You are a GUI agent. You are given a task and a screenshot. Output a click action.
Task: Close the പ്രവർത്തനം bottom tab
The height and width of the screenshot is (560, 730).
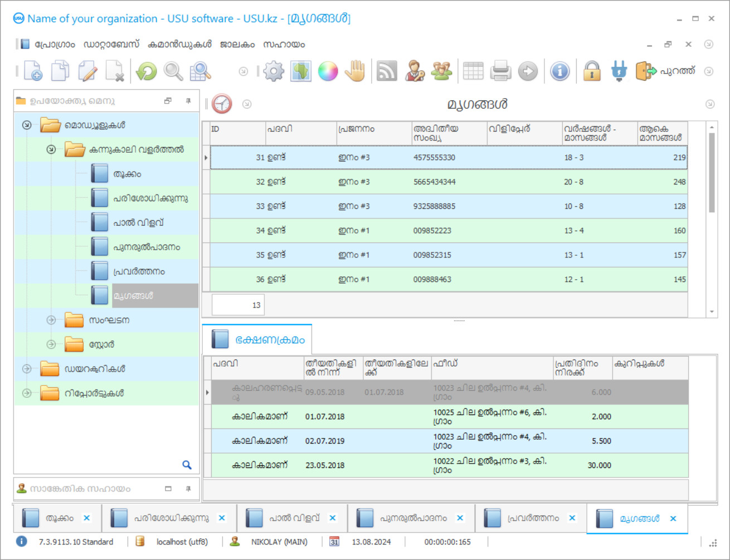[572, 518]
